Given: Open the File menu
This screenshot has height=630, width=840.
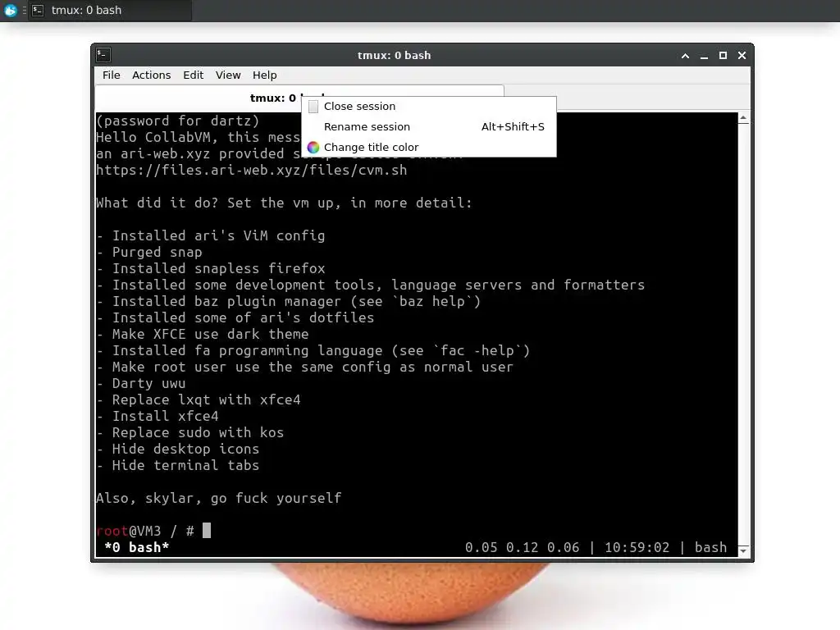Looking at the screenshot, I should [x=112, y=75].
